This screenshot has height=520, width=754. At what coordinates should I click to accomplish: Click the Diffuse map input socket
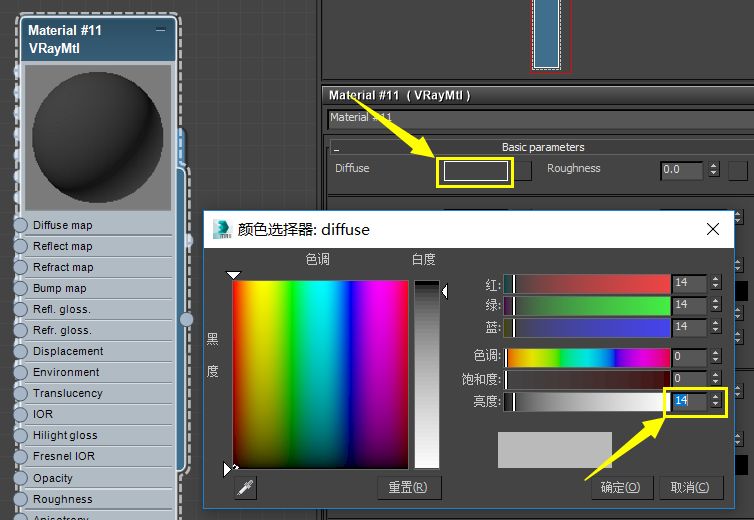coord(20,225)
